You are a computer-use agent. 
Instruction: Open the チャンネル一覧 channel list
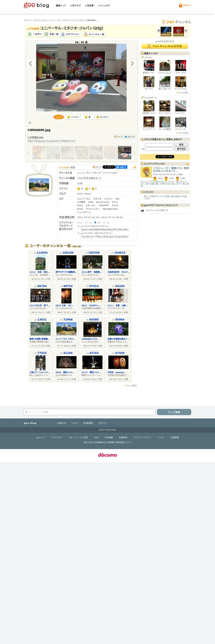pyautogui.click(x=94, y=34)
